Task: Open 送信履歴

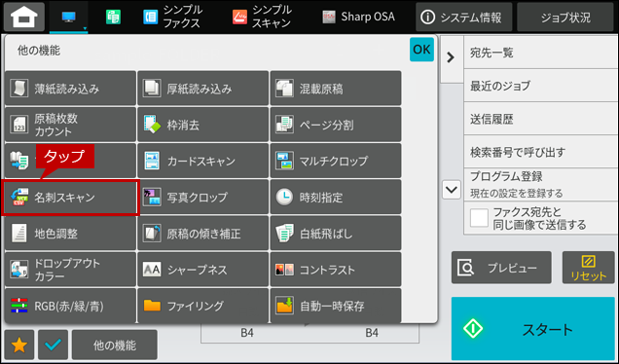Action: [x=541, y=119]
